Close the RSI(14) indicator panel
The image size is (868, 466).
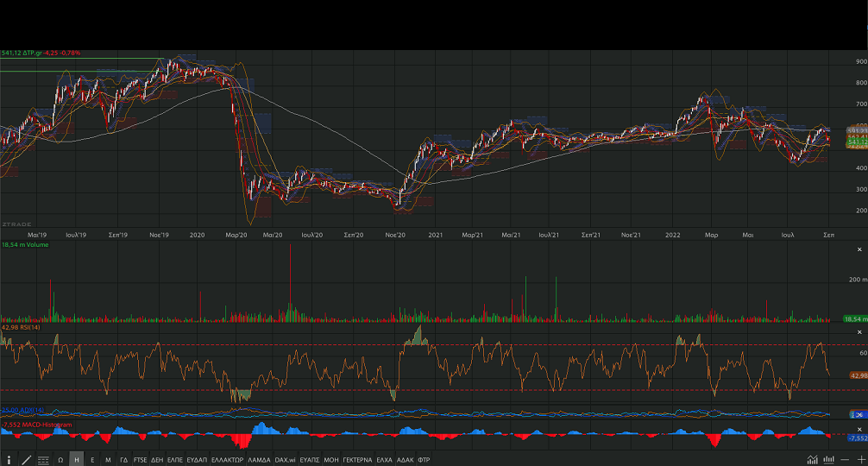click(x=859, y=332)
